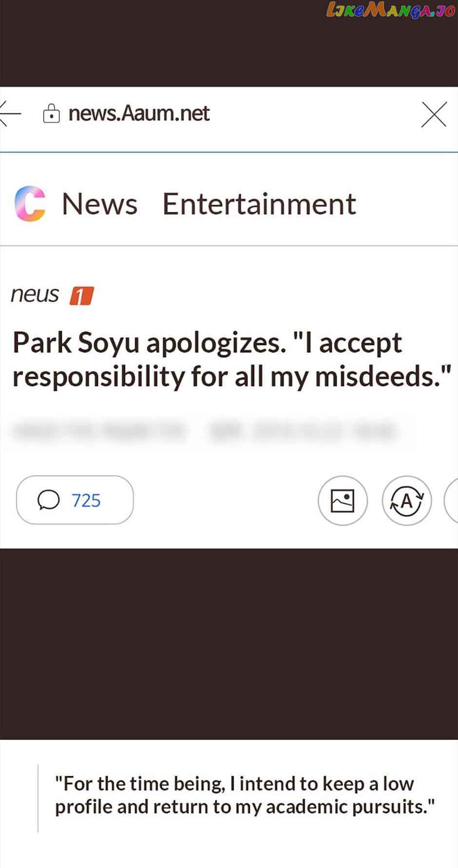Image resolution: width=458 pixels, height=868 pixels.
Task: Click the partially visible rightmost round button
Action: [x=451, y=500]
